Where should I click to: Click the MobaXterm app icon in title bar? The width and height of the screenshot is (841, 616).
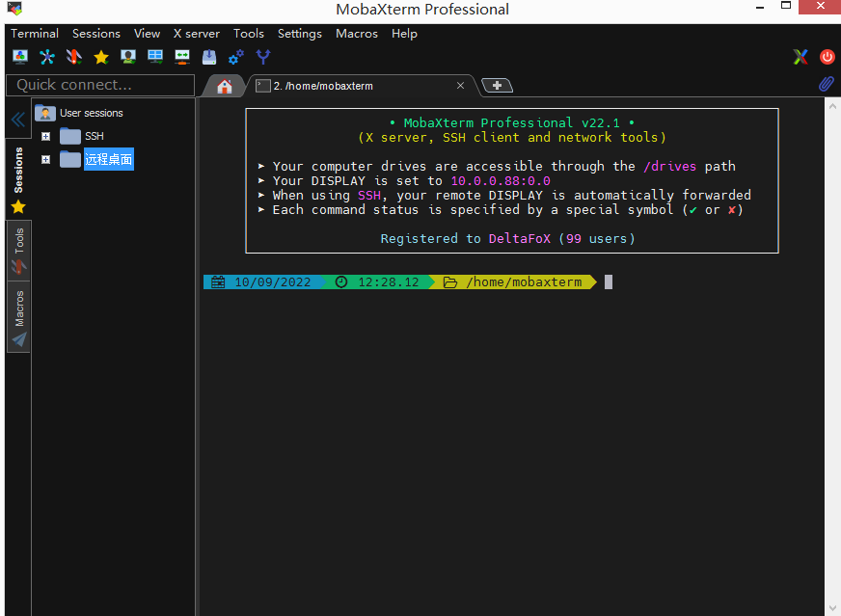(14, 9)
